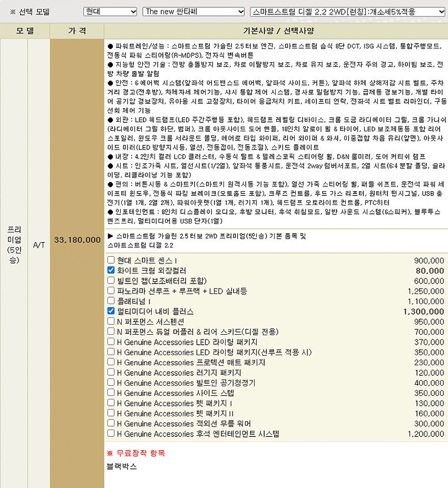Viewport: 448px width, 488px height.
Task: Tick the 플래티넘 I checkbox
Action: (x=111, y=301)
